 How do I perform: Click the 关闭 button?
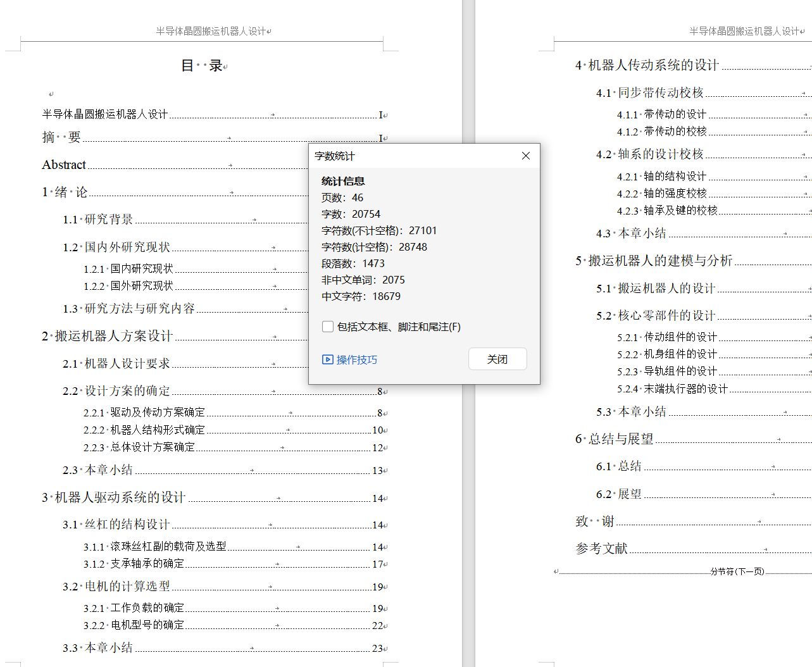(497, 359)
